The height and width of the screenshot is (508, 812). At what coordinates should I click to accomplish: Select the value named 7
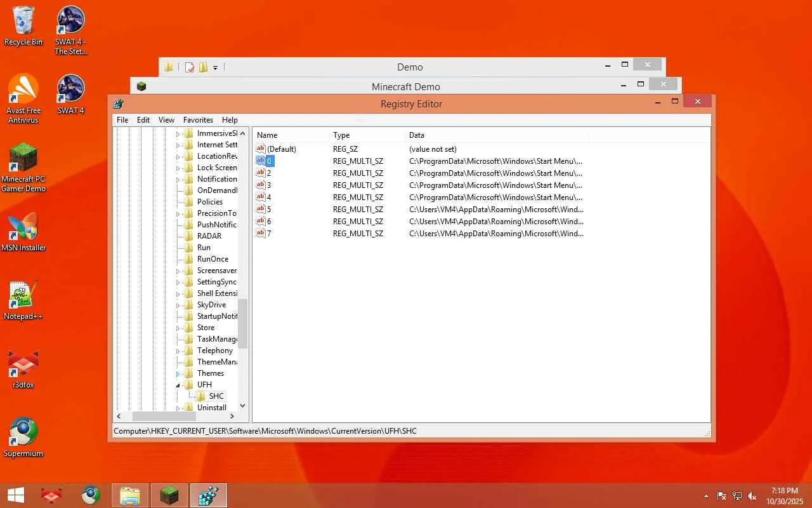[x=269, y=234]
